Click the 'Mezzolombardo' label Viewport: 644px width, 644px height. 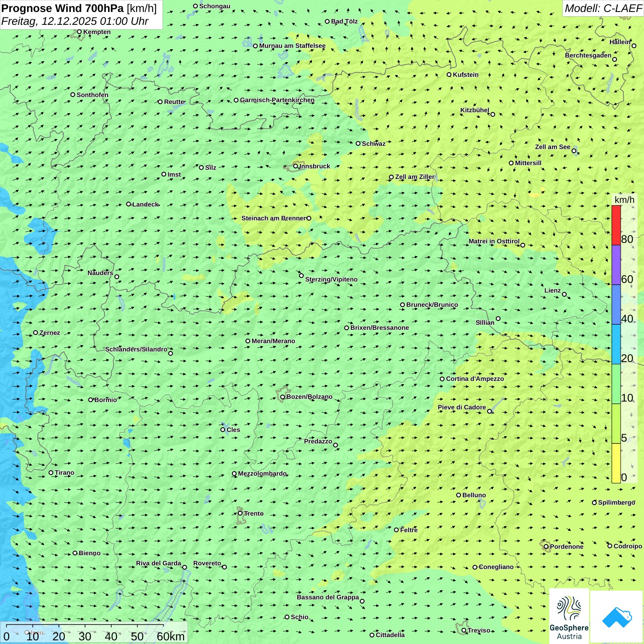[x=262, y=473]
